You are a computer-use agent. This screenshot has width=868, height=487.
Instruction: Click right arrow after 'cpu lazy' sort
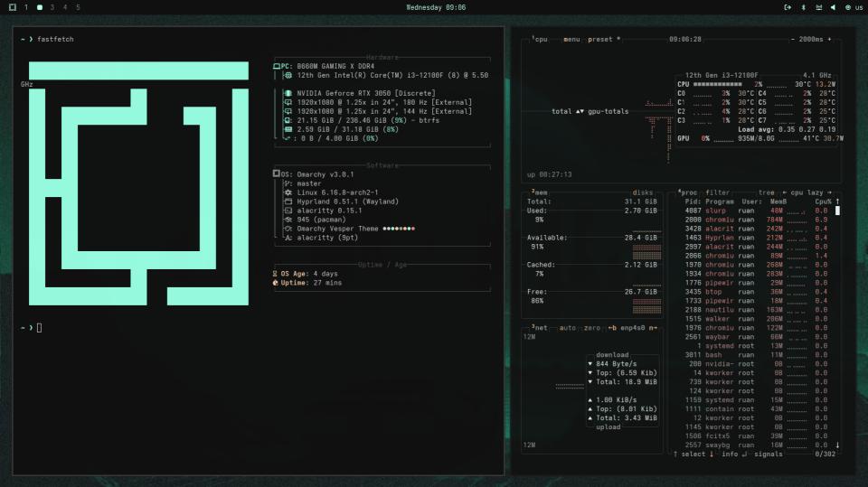[829, 192]
